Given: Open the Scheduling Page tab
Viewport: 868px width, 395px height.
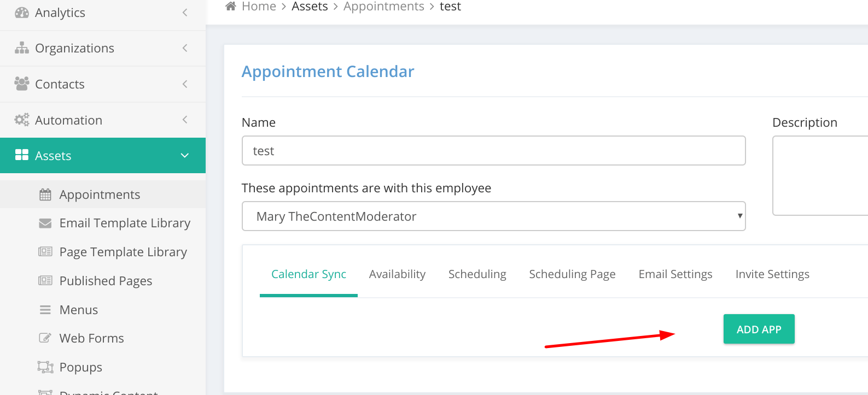Looking at the screenshot, I should tap(572, 274).
